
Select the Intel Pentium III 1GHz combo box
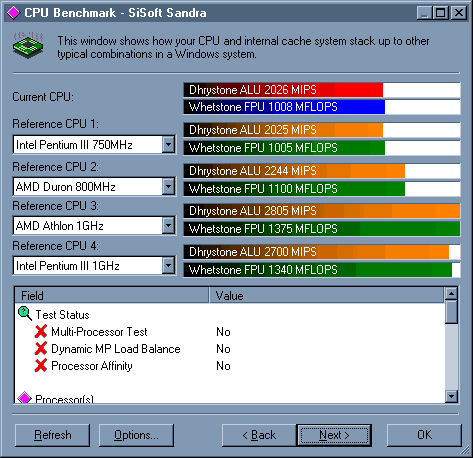point(94,266)
